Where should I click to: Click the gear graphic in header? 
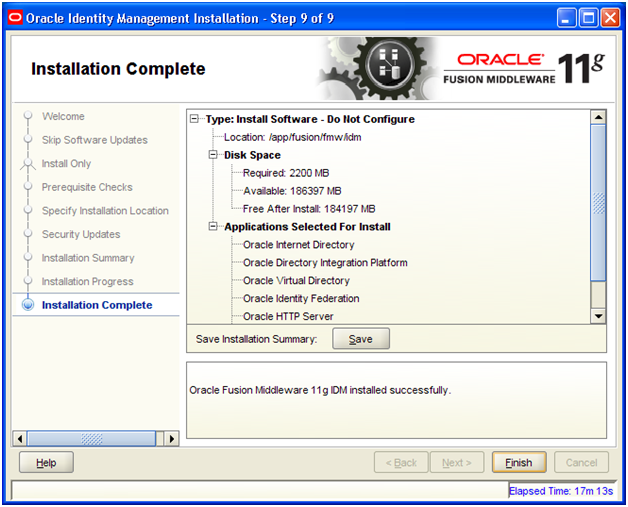(x=380, y=68)
